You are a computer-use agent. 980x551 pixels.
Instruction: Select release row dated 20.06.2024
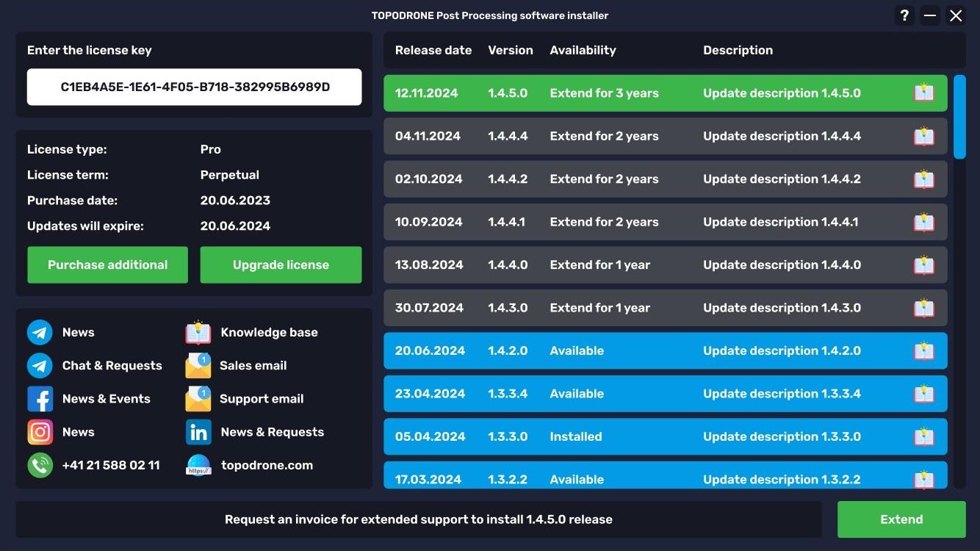[666, 350]
